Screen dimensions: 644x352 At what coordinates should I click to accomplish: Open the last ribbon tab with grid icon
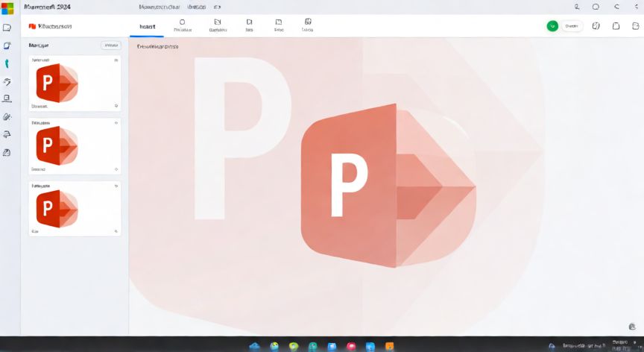tap(308, 25)
